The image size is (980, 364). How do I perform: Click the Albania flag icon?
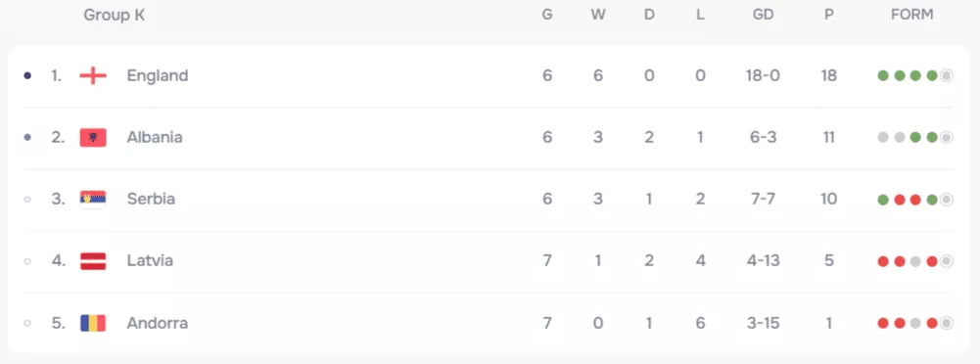pos(93,137)
